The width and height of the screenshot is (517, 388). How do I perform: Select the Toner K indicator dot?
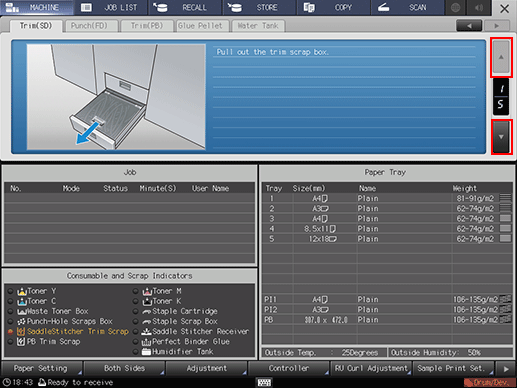pos(135,301)
